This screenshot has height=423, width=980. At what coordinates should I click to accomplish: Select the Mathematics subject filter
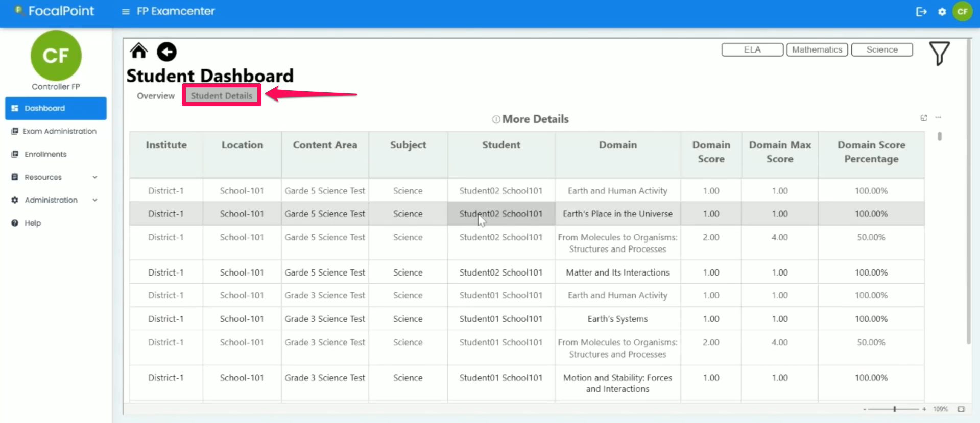(817, 49)
